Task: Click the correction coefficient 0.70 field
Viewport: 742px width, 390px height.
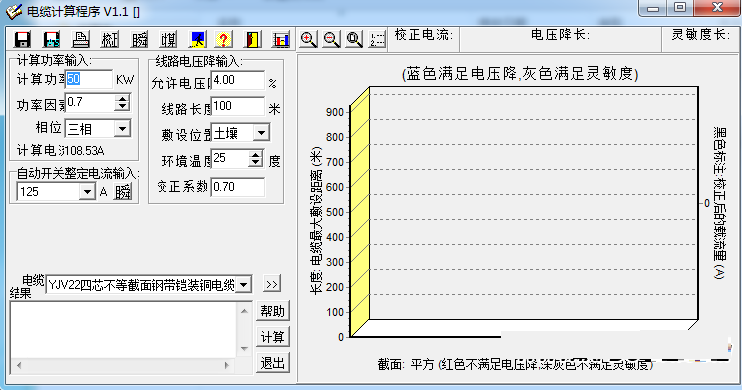Action: (x=238, y=187)
